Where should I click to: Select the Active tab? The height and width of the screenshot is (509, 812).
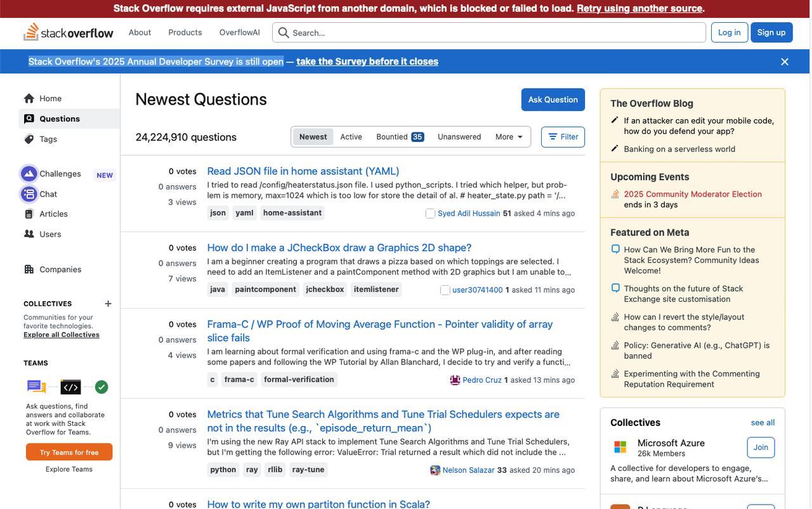click(351, 137)
